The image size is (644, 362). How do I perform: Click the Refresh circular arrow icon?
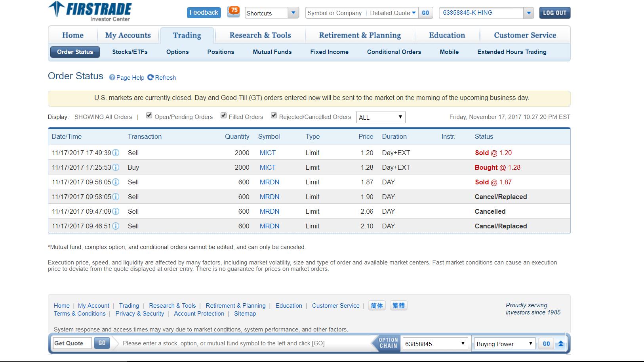pos(151,77)
